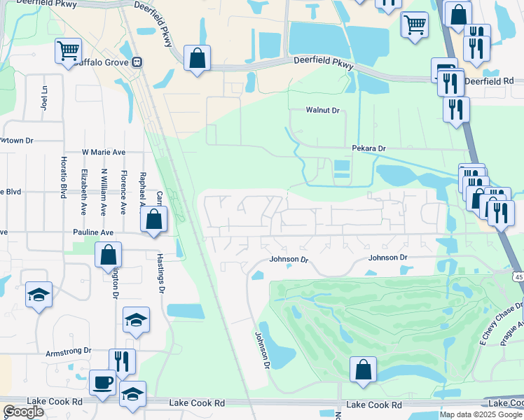Screen dimensions: 524x420
Task: Select the school marker above Armstrong Dr
Action: (x=136, y=320)
